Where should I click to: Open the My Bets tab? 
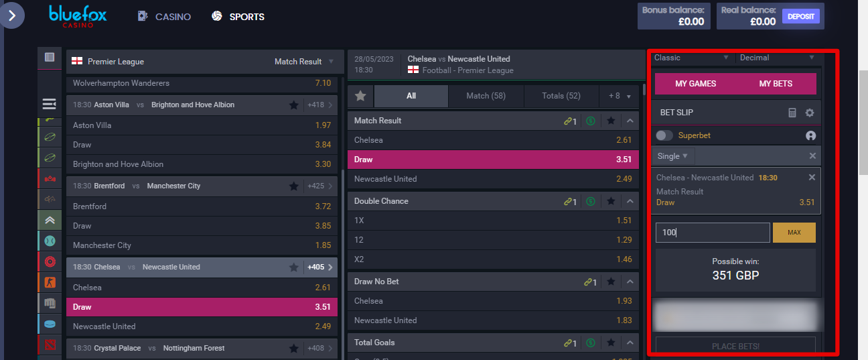pyautogui.click(x=776, y=84)
